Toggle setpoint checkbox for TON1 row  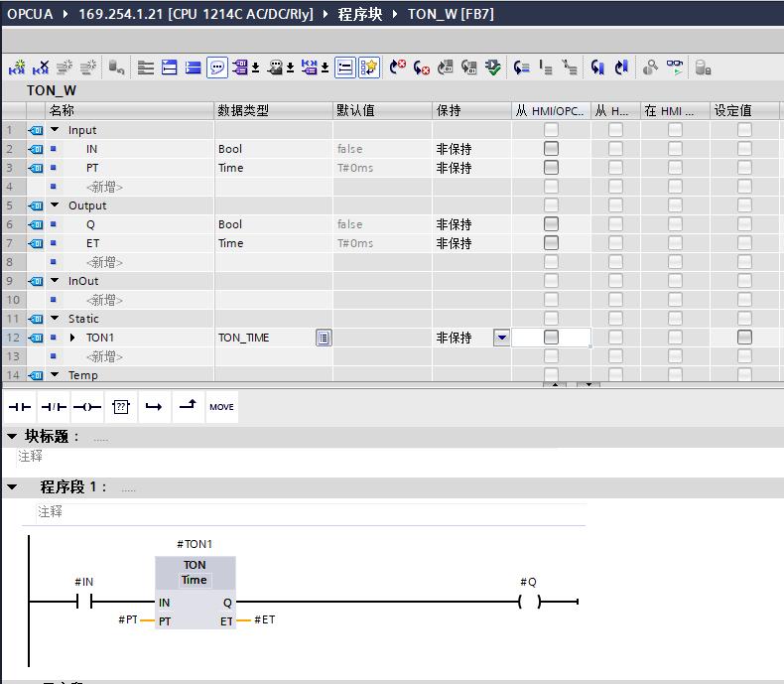[x=744, y=338]
